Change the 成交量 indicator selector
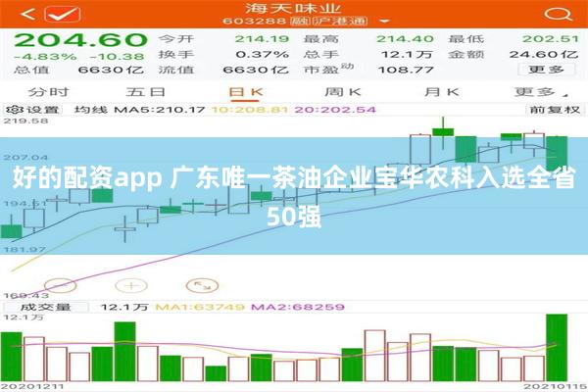The width and height of the screenshot is (588, 392). pyautogui.click(x=46, y=307)
